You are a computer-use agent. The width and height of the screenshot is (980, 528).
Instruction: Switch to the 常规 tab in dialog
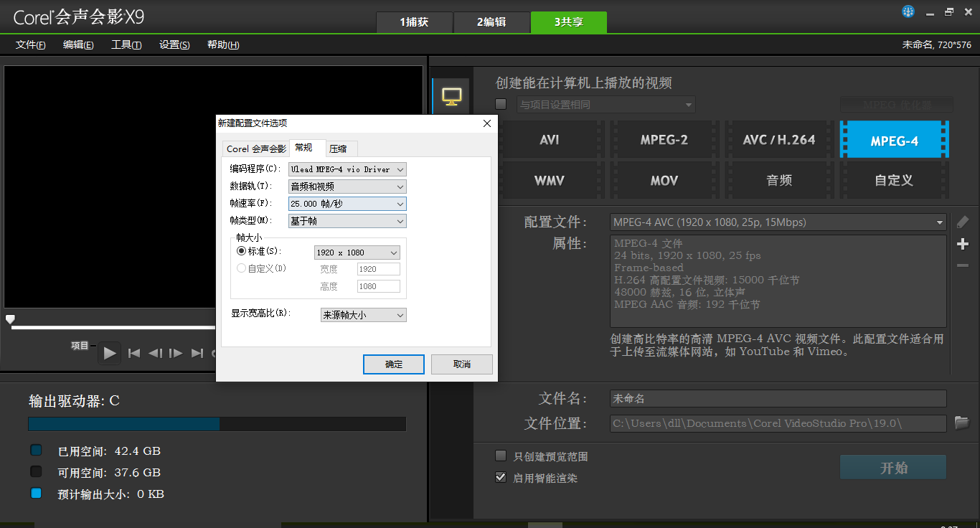(307, 148)
